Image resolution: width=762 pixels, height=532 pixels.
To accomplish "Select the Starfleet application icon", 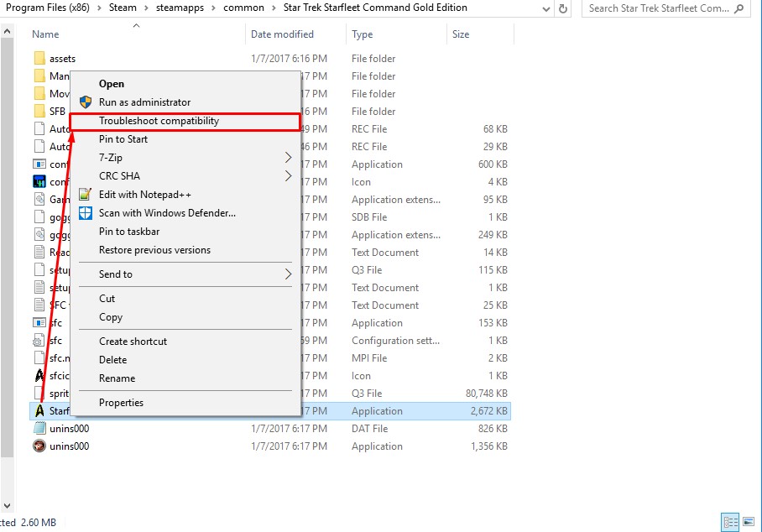I will click(39, 411).
